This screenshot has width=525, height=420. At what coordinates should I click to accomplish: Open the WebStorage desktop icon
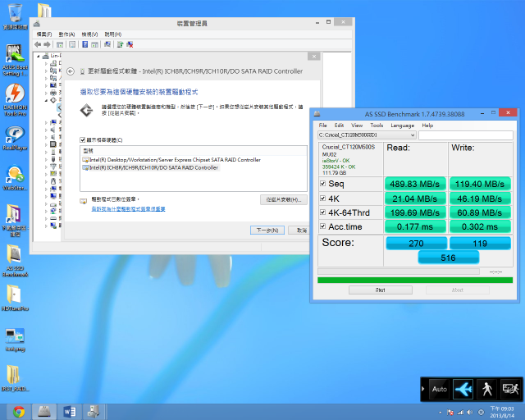pos(15,178)
